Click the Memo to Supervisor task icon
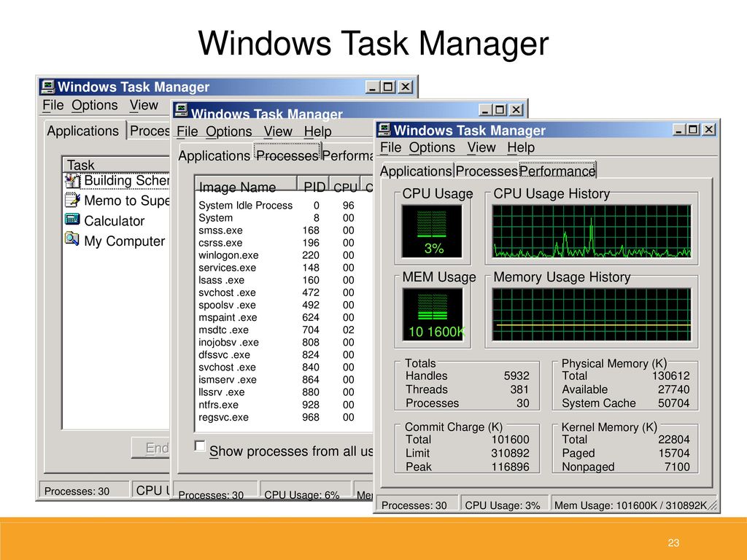 click(72, 200)
